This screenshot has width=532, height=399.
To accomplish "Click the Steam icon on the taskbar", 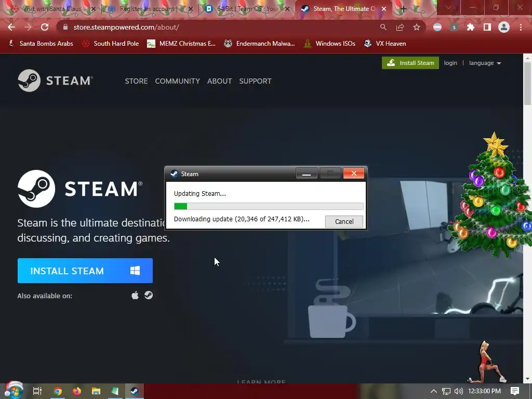I will (135, 391).
